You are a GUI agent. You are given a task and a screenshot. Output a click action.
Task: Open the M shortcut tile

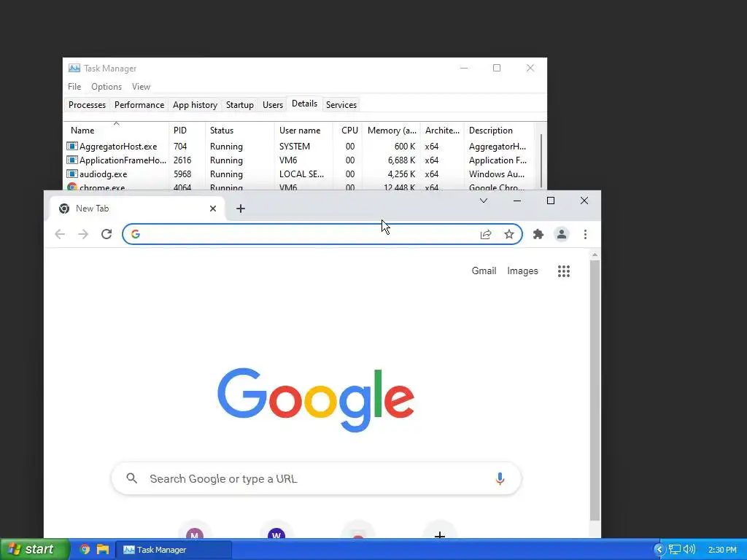194,533
